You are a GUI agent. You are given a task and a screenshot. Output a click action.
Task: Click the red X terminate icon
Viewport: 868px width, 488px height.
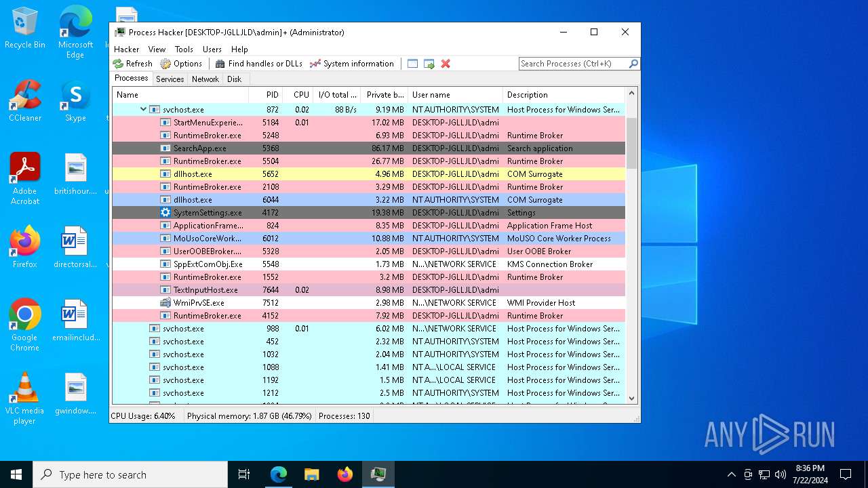point(446,64)
